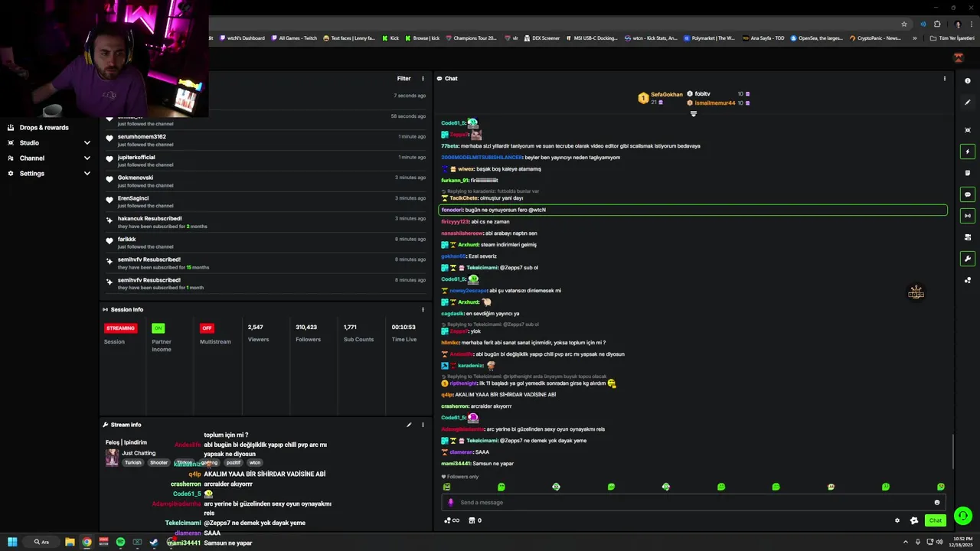
Task: Click the speech bubble icon in right sidebar
Action: [x=968, y=194]
